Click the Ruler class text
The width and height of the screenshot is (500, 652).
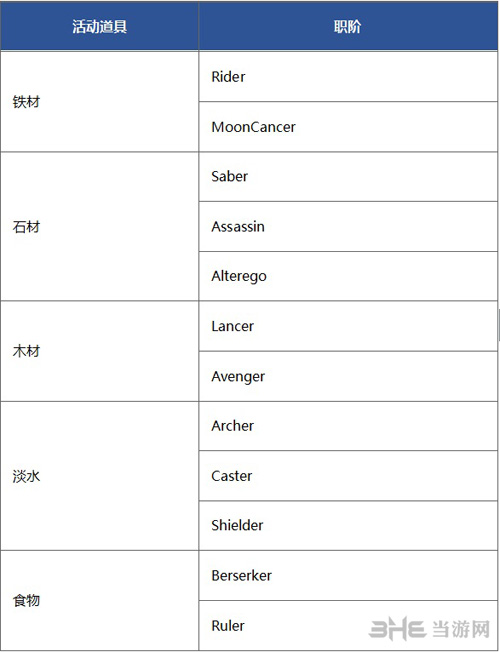pyautogui.click(x=228, y=625)
